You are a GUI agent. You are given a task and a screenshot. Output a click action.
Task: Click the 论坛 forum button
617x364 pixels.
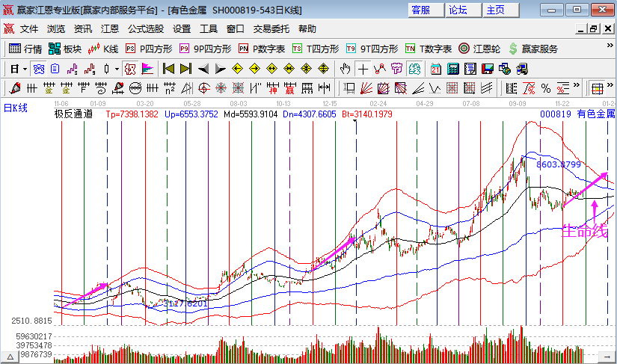464,10
